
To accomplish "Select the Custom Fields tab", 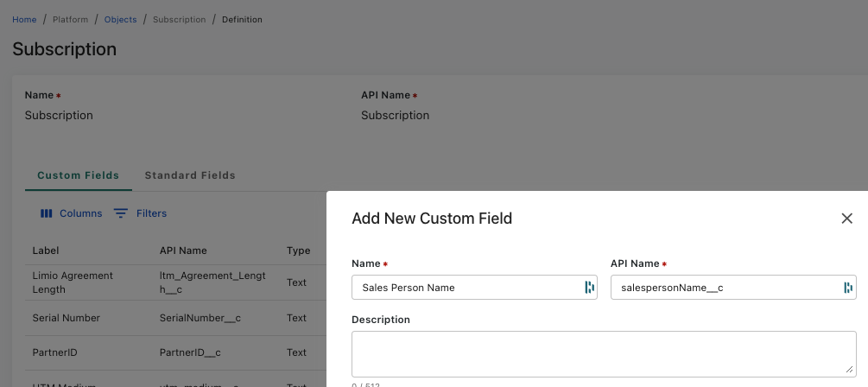I will tap(78, 175).
